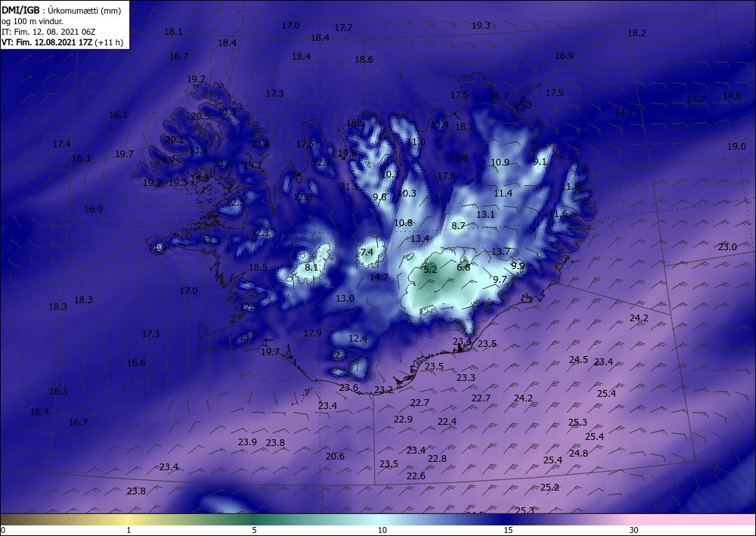Viewport: 756px width, 536px height.
Task: Click the map value 7.4
Action: tap(367, 252)
